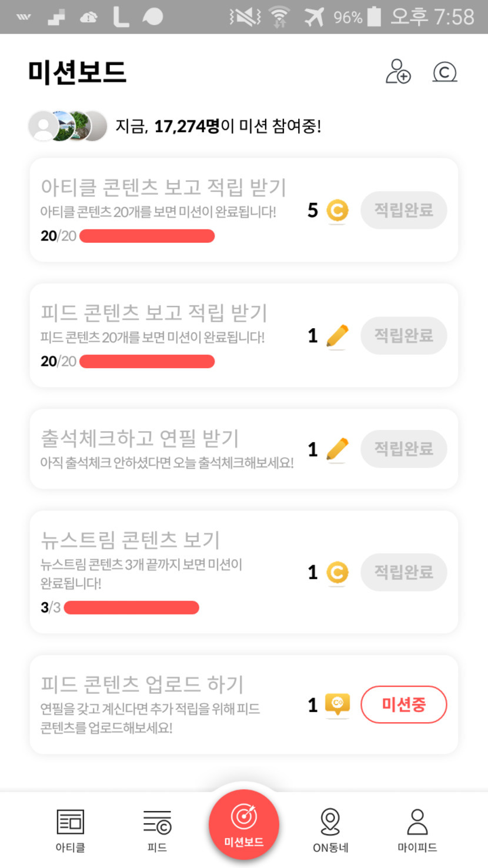Screen dimensions: 488x868
Task: Tap the participant avatars thumbnail group
Action: click(x=68, y=126)
